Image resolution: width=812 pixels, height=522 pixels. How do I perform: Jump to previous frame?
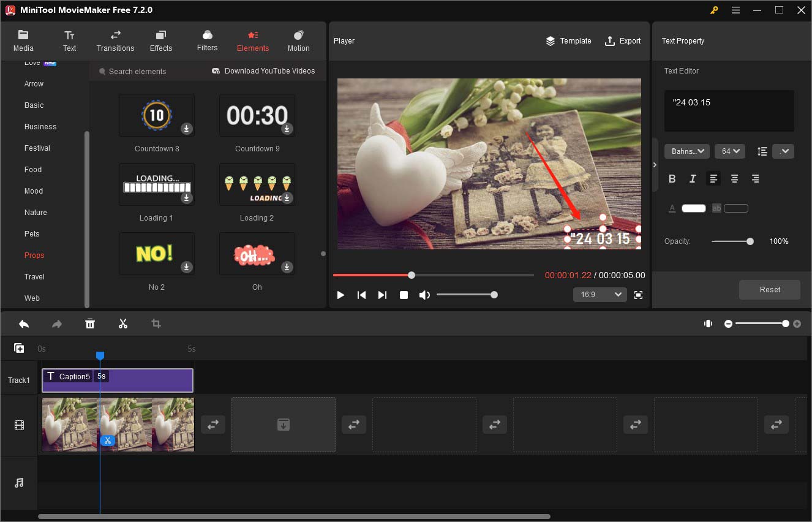point(361,295)
